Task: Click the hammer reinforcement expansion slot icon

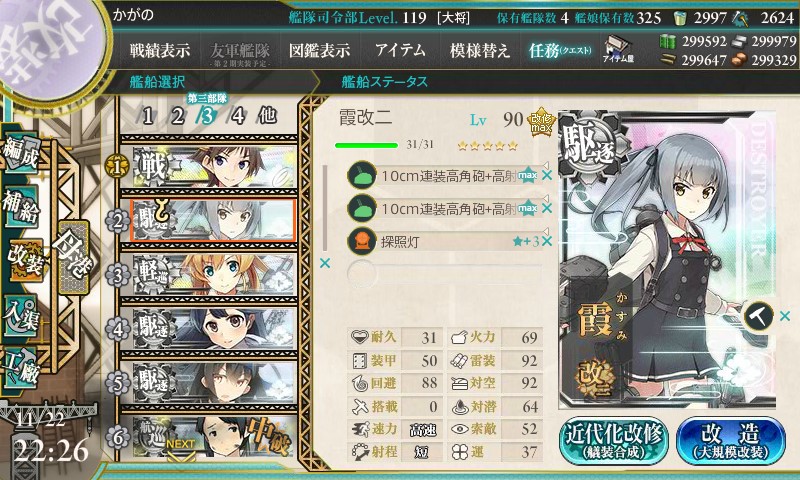Action: 759,316
